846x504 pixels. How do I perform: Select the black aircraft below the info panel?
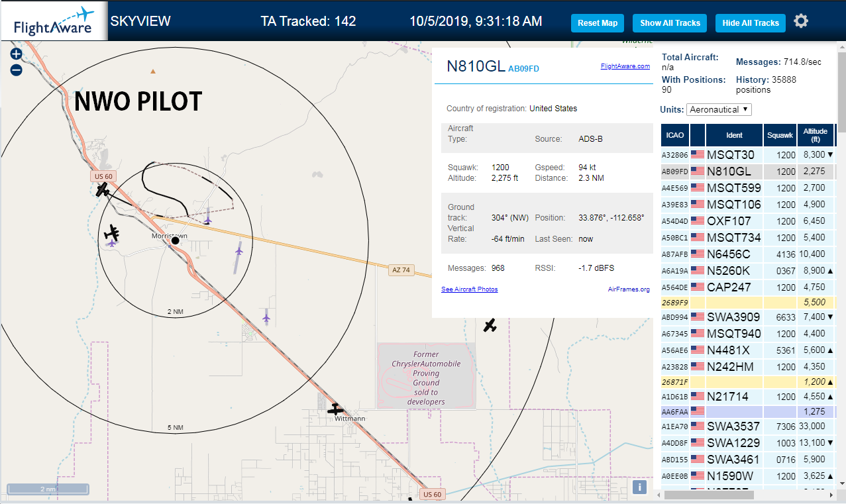click(490, 325)
